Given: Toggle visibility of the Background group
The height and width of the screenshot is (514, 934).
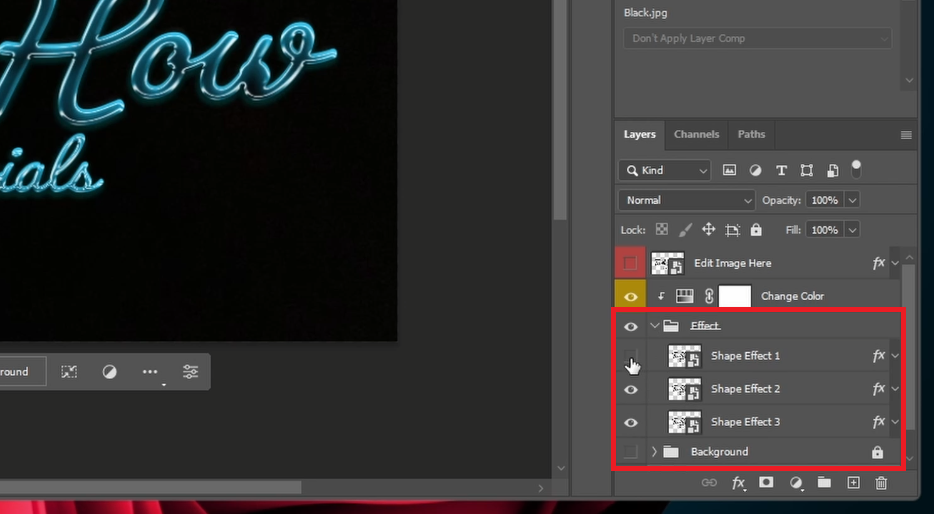Looking at the screenshot, I should (631, 452).
